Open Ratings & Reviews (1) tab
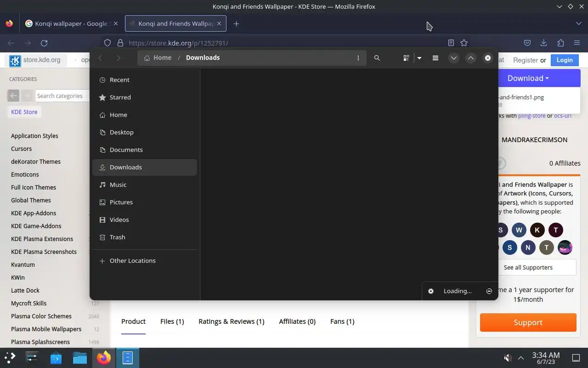 [x=232, y=322]
